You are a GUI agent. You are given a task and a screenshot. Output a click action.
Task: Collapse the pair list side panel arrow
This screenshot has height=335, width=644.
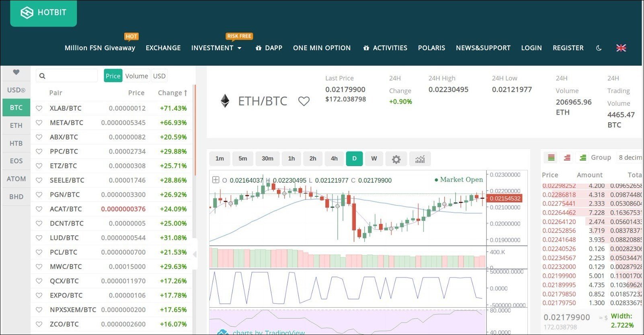coord(195,254)
